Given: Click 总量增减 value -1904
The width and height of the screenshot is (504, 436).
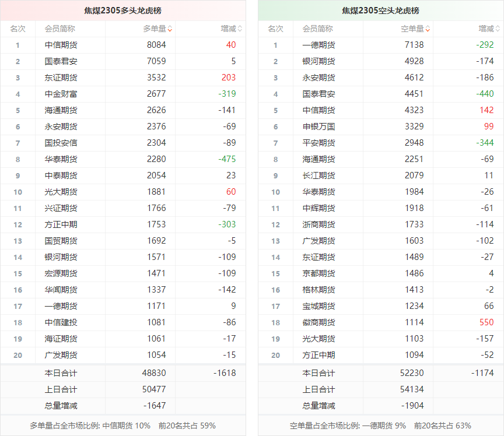Looking at the screenshot, I should tap(412, 406).
